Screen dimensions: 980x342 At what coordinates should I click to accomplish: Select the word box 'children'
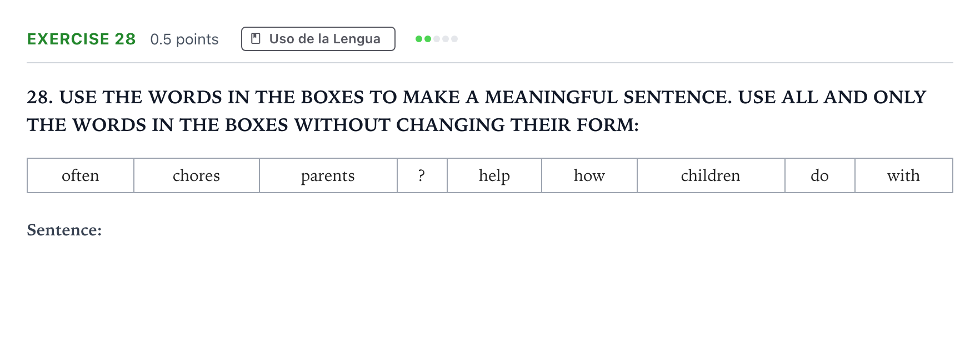(711, 175)
